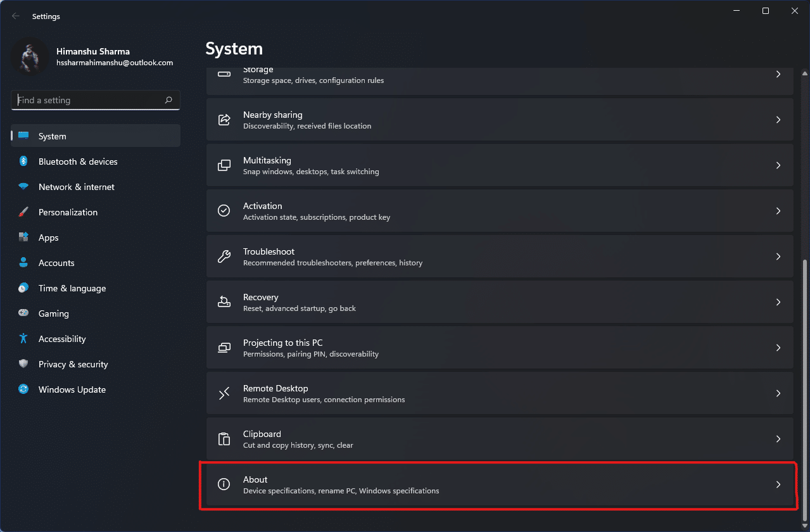Viewport: 810px width, 532px height.
Task: Expand Projecting to this PC chevron
Action: [778, 348]
